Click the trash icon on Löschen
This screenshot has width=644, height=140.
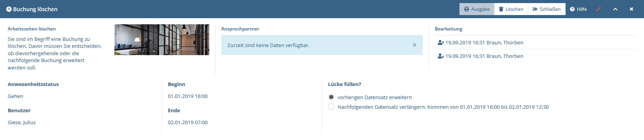tap(501, 9)
